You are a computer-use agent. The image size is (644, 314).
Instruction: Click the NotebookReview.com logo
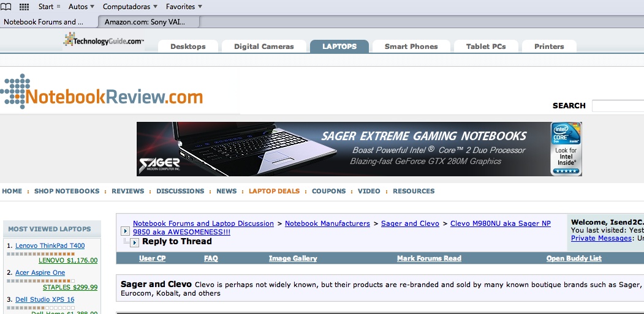click(x=102, y=92)
